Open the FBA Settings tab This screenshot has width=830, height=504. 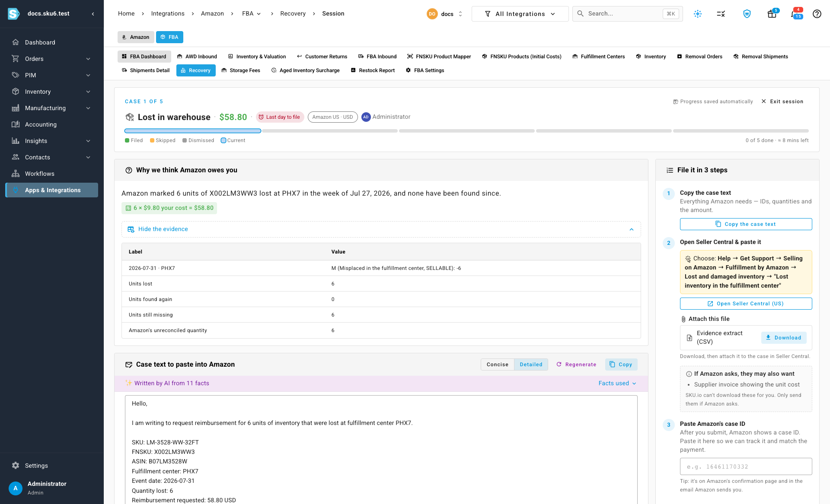coord(425,70)
